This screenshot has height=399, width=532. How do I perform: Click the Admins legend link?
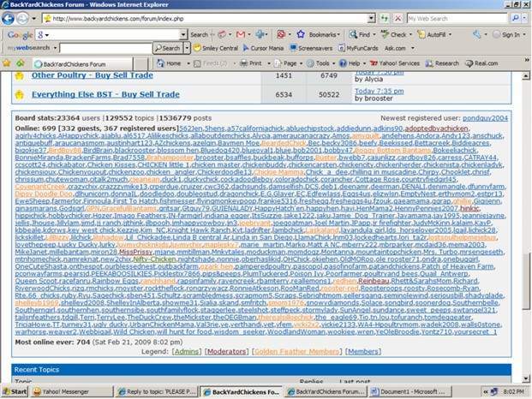[x=186, y=352]
